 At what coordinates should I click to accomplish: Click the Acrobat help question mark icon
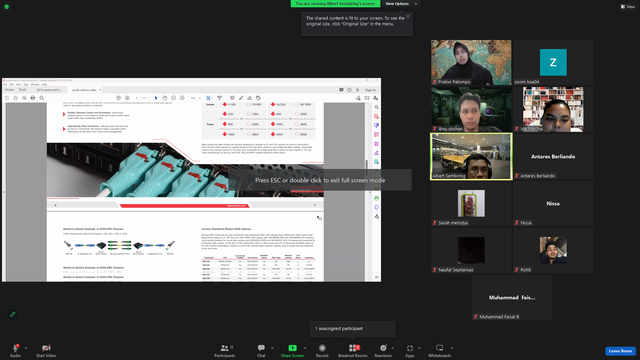349,90
